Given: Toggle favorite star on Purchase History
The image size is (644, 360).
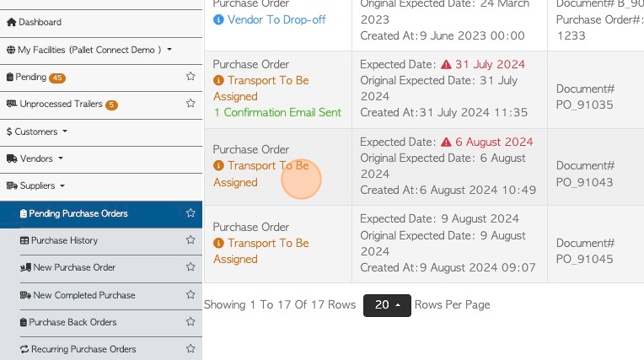Looking at the screenshot, I should click(191, 240).
